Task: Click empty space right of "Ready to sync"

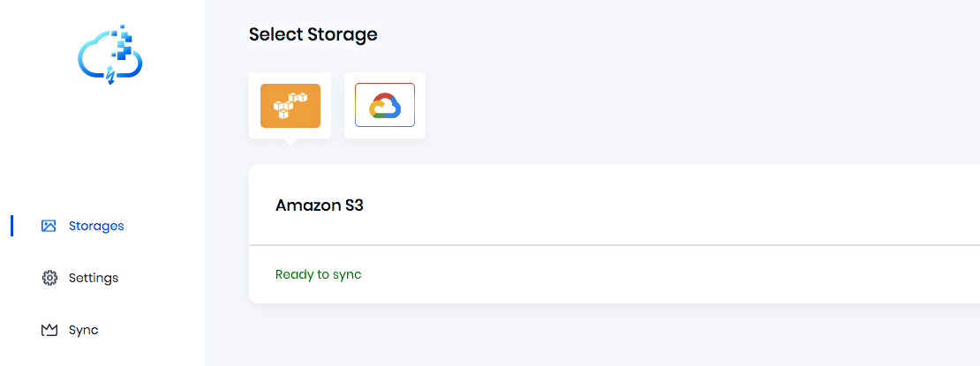Action: pos(662,274)
